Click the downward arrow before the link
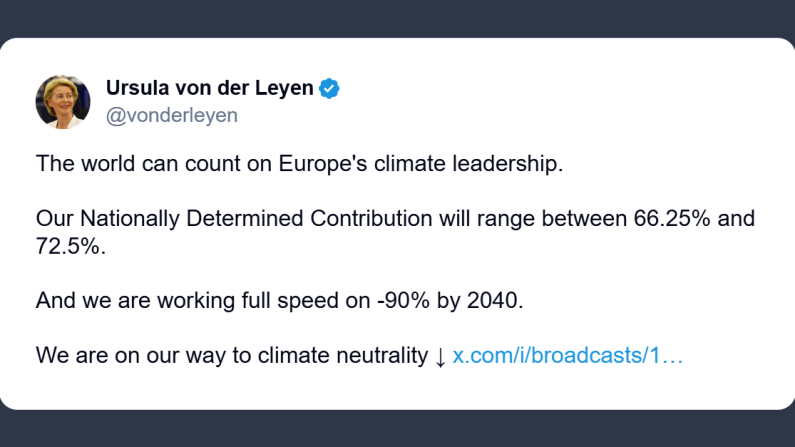 [x=440, y=356]
